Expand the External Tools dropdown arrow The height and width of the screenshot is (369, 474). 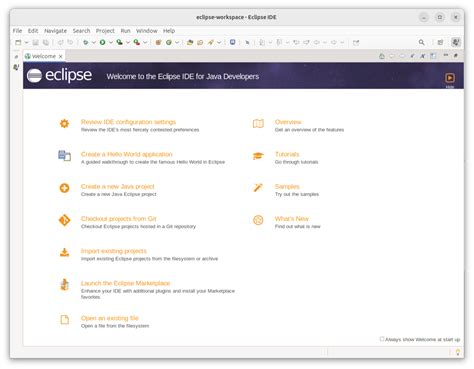point(145,42)
